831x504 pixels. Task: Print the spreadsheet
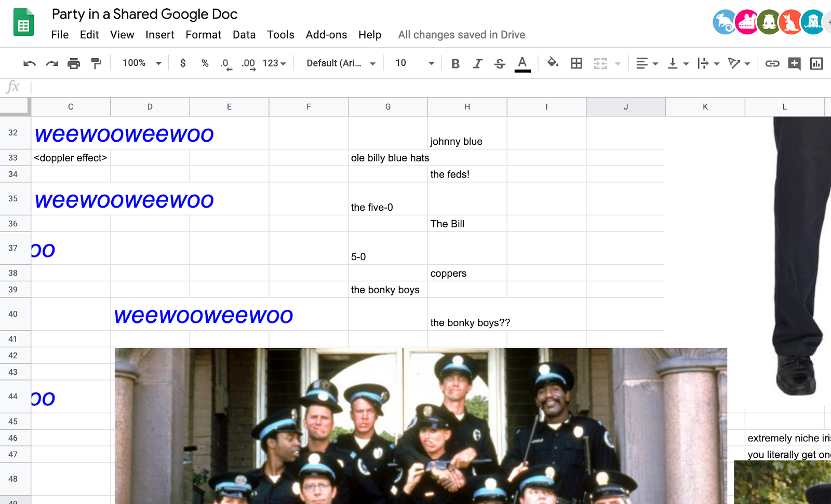pos(74,63)
